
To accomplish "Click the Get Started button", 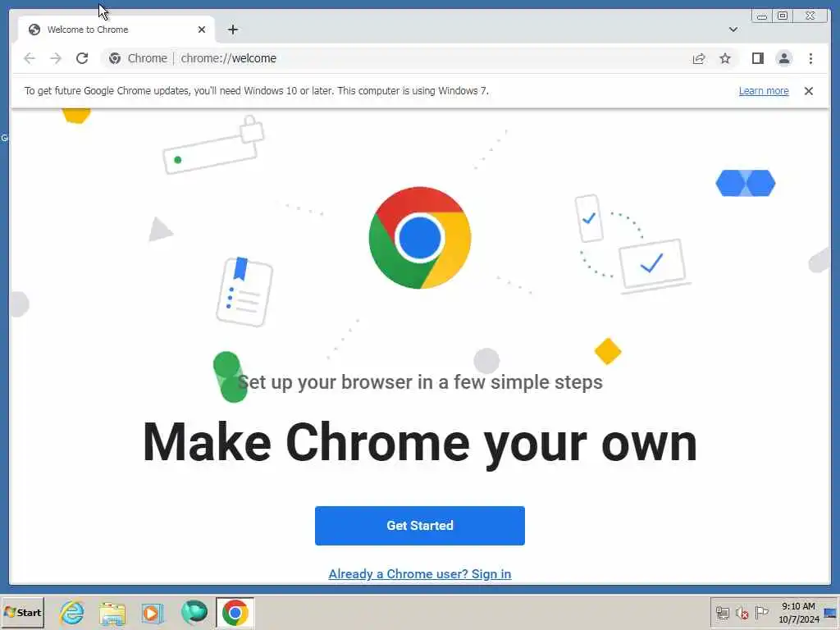I will tap(419, 526).
